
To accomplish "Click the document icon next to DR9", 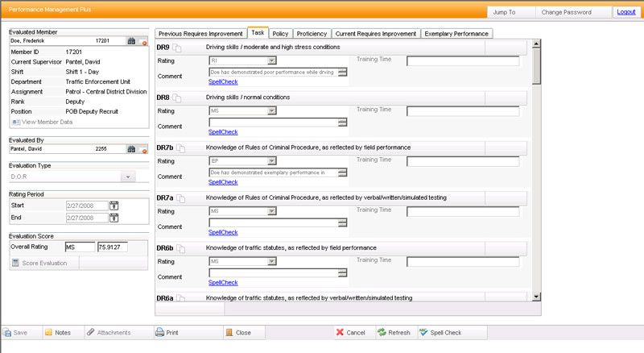I will pos(180,48).
